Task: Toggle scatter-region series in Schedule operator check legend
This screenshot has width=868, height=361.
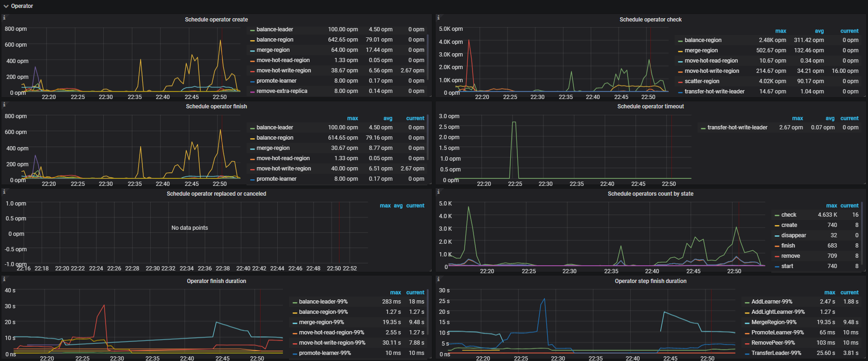Action: 701,81
